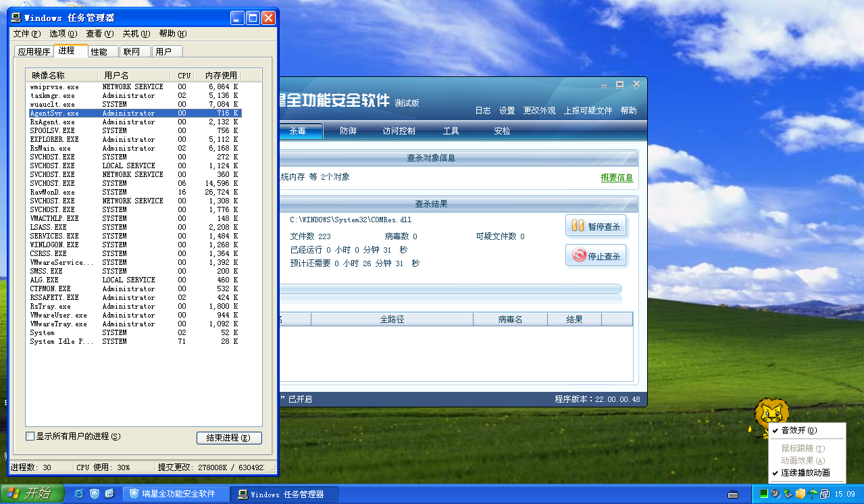Click 帮助 in Rising top menu
The image size is (864, 504).
point(628,111)
